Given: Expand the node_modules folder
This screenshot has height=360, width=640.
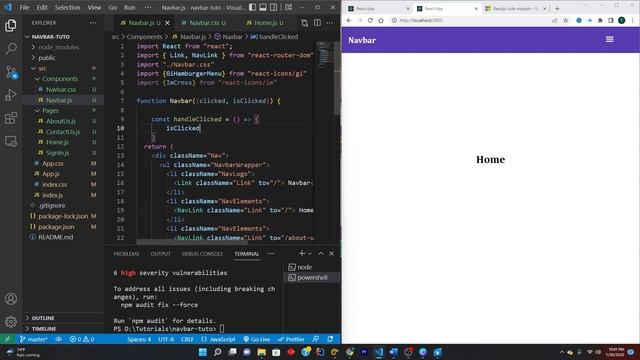Looking at the screenshot, I should point(58,47).
